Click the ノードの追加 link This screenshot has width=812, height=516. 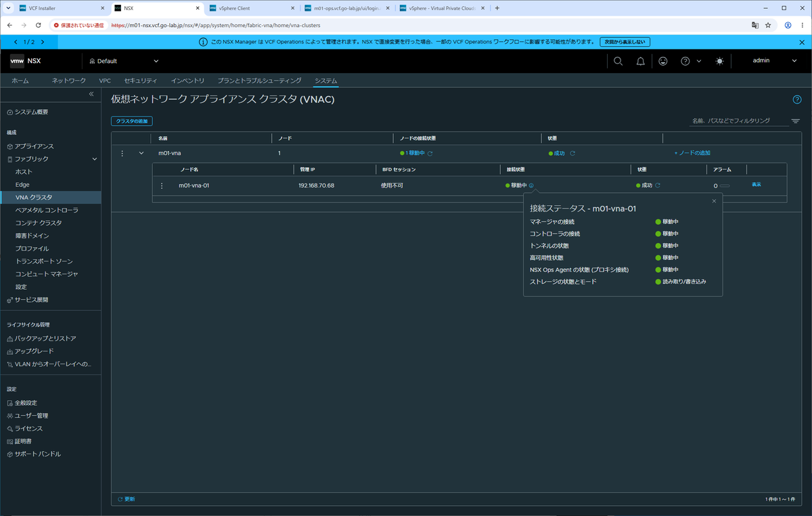click(x=692, y=153)
